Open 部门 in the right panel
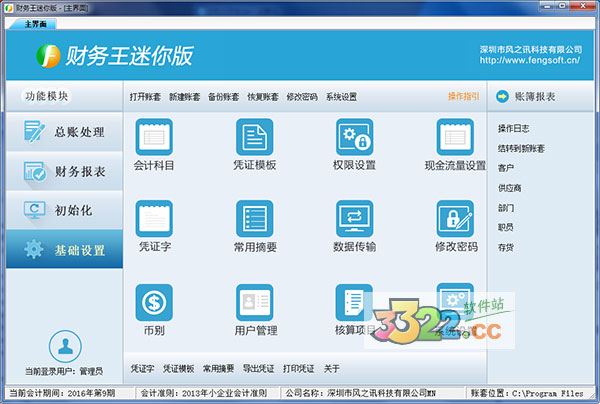Screen dimensions: 600x404 click(506, 208)
